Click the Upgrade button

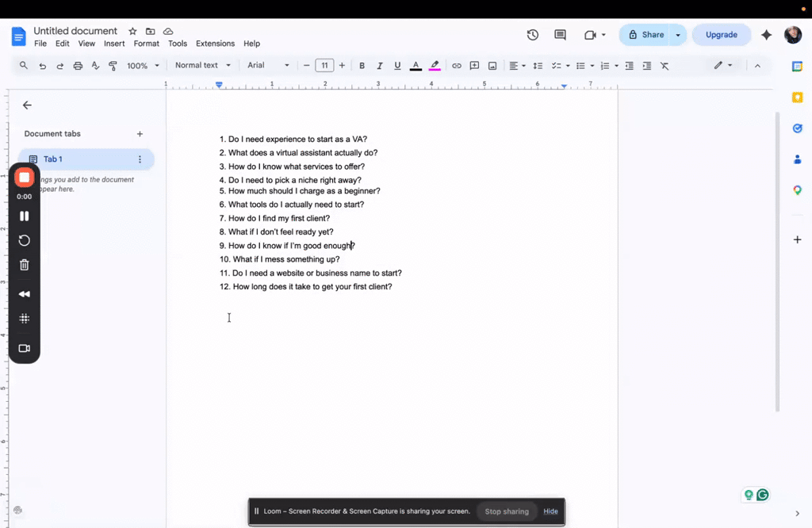[x=722, y=35]
